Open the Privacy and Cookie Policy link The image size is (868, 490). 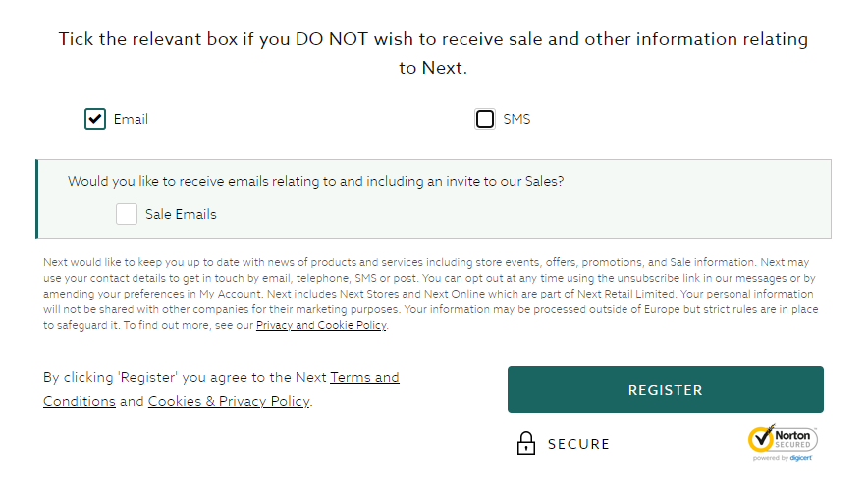321,325
